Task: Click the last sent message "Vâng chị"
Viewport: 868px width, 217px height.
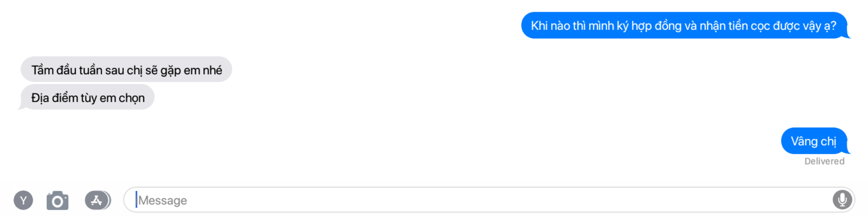Action: point(814,141)
